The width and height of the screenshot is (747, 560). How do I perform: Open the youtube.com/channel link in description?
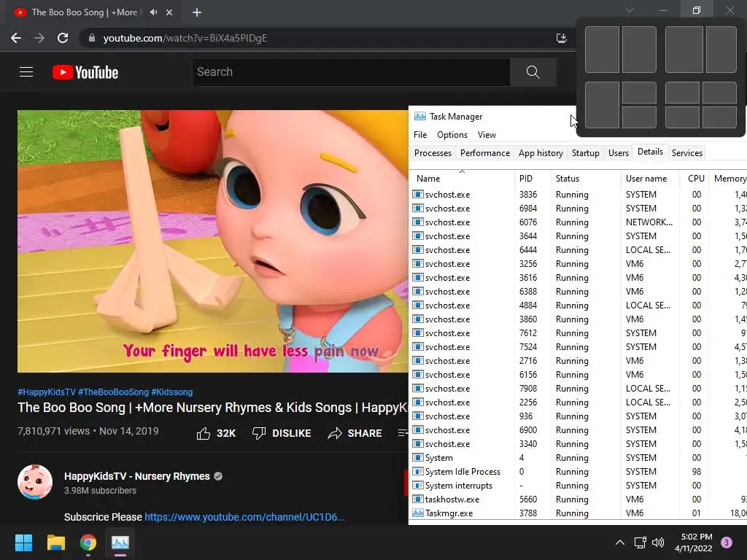(244, 517)
